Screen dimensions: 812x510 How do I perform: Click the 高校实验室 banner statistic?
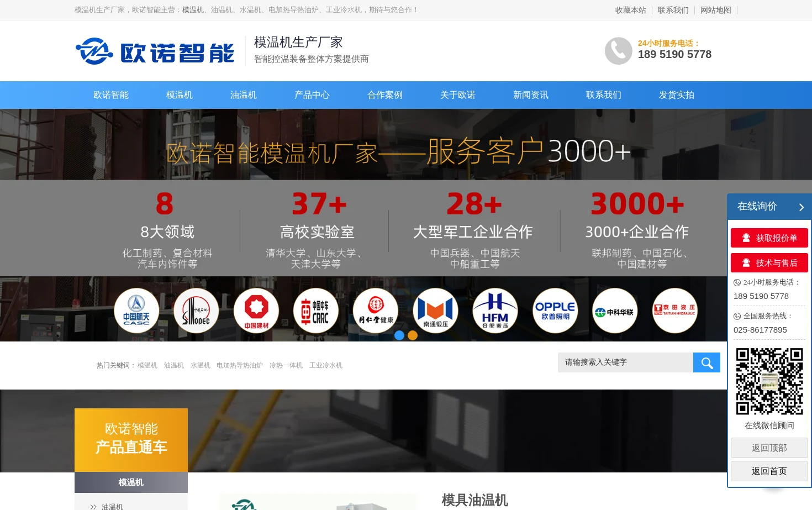[x=317, y=232]
